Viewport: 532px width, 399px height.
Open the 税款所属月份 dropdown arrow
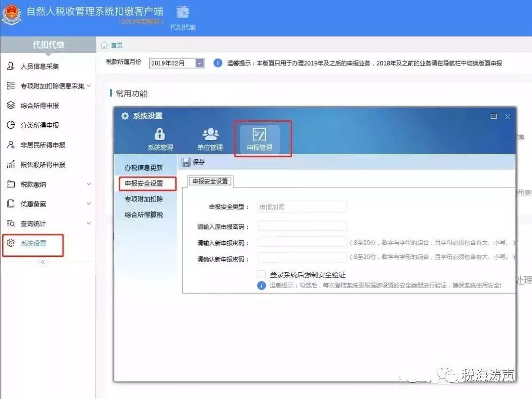(x=200, y=63)
